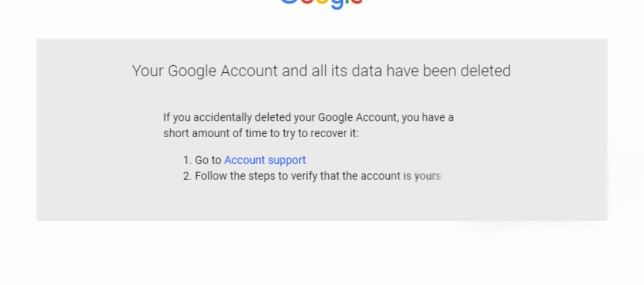
Task: Click the "short amount of time" text line
Action: point(261,134)
